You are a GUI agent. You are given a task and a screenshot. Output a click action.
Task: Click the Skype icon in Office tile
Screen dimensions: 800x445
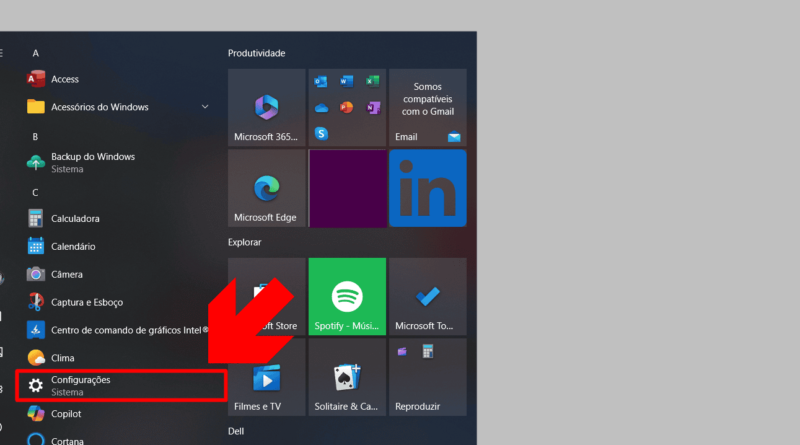point(321,134)
